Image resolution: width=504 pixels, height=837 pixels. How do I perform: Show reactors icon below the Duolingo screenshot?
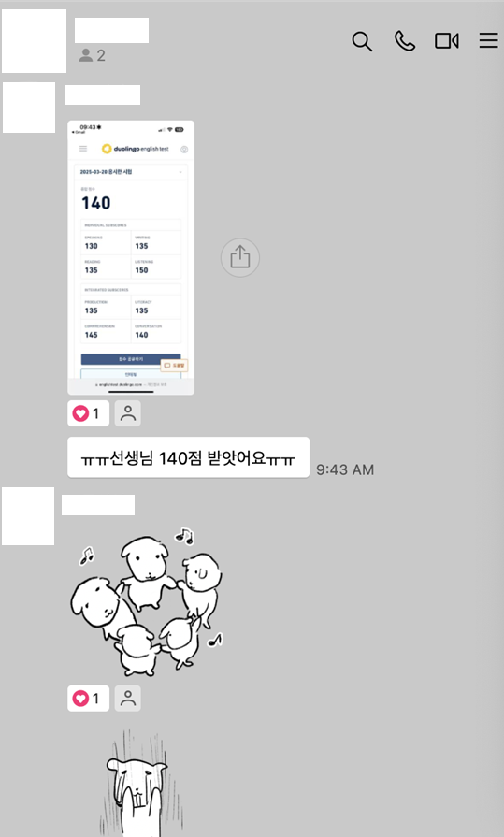click(128, 413)
